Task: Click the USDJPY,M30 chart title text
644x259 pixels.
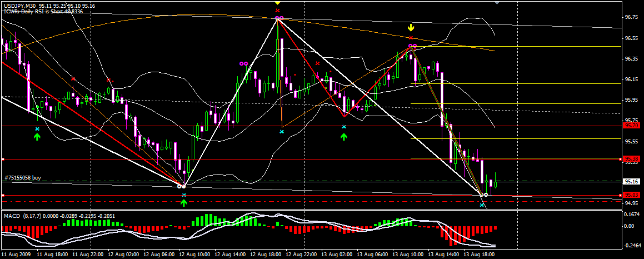Action: tap(19, 7)
